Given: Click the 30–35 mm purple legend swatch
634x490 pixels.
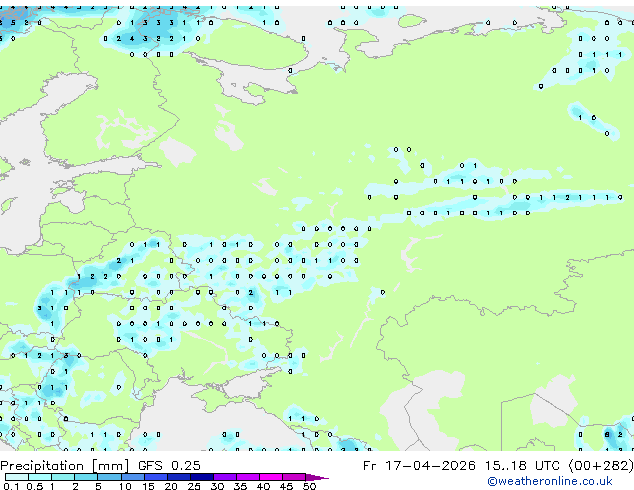Looking at the screenshot, I should coord(224,477).
